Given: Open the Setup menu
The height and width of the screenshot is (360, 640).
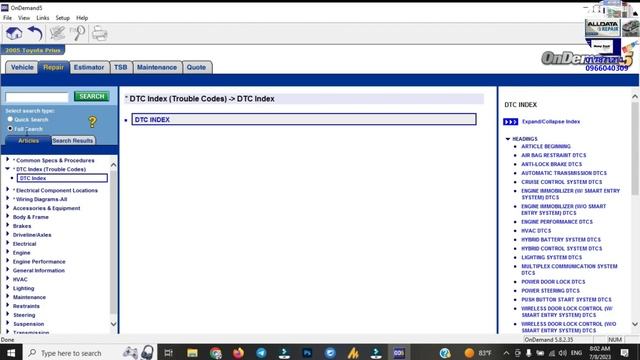Looking at the screenshot, I should (62, 18).
